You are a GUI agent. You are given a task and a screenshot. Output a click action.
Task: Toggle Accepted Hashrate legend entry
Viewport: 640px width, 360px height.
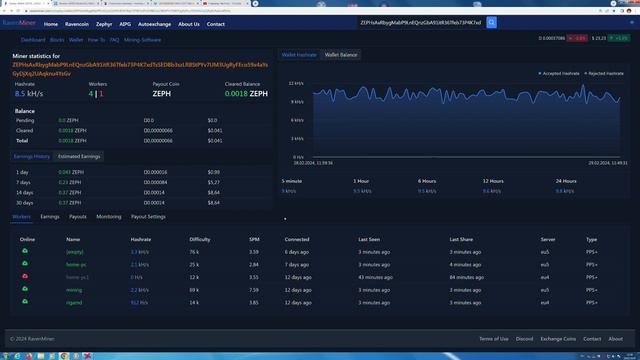[x=559, y=73]
